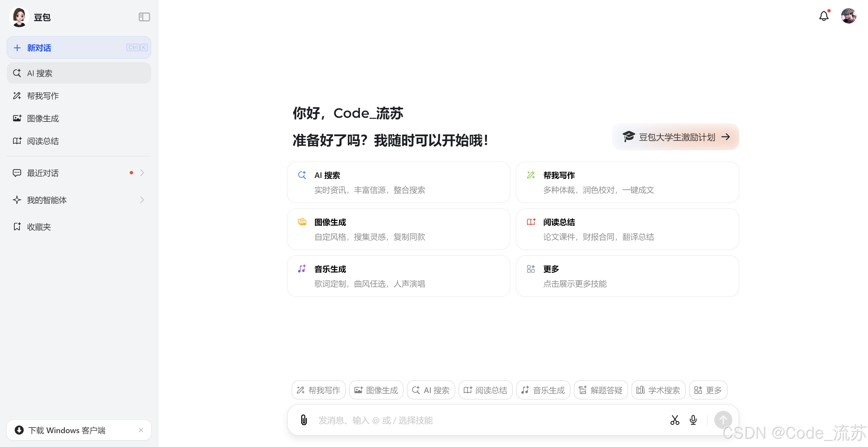This screenshot has height=447, width=868.
Task: Expand the 我的智能体 section
Action: click(x=142, y=200)
